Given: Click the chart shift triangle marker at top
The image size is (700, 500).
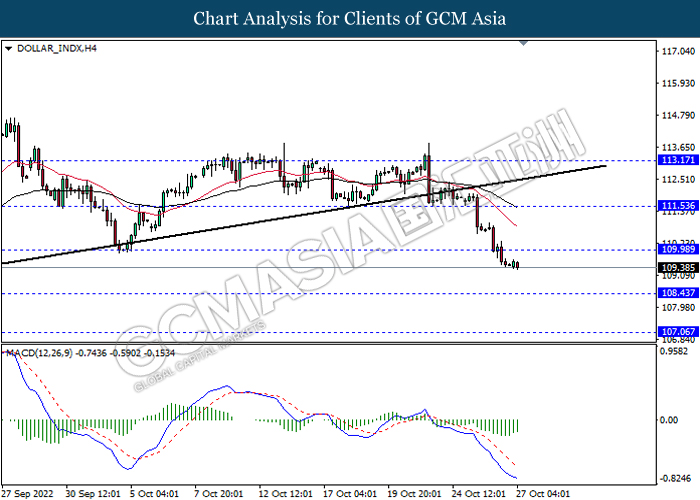Looking at the screenshot, I should (x=524, y=43).
